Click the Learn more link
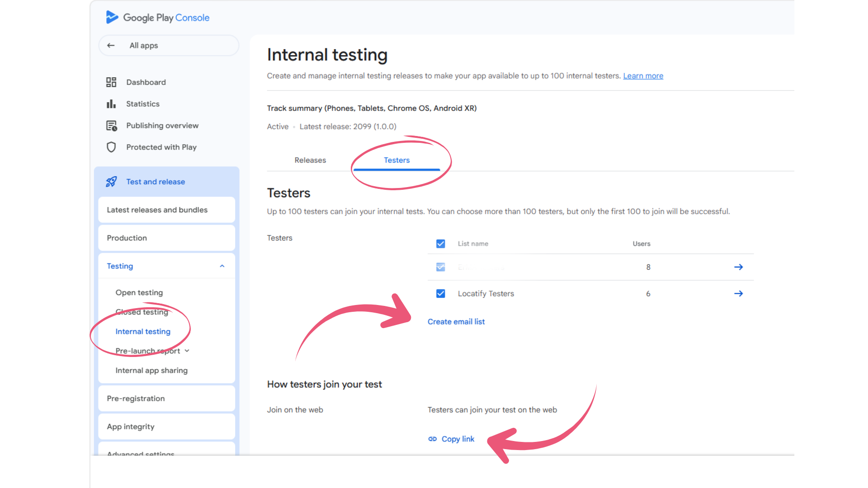 coord(643,76)
